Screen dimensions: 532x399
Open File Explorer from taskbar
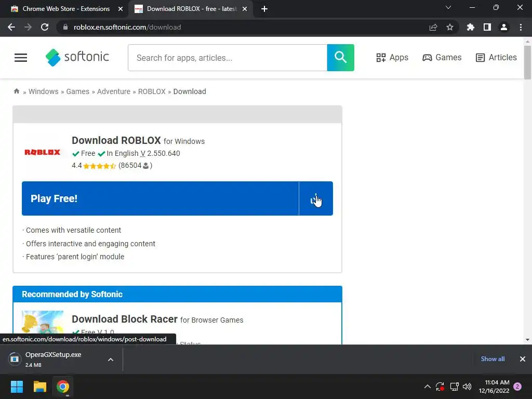(x=39, y=387)
